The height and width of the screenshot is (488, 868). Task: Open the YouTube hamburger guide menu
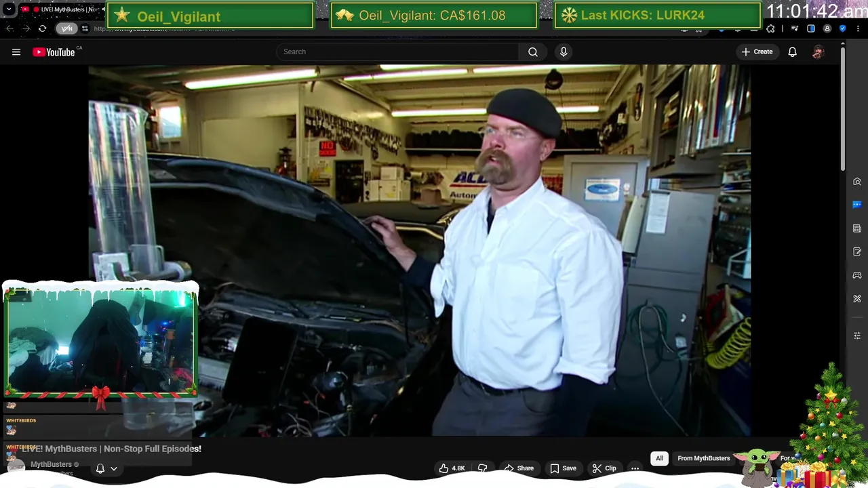coord(16,52)
